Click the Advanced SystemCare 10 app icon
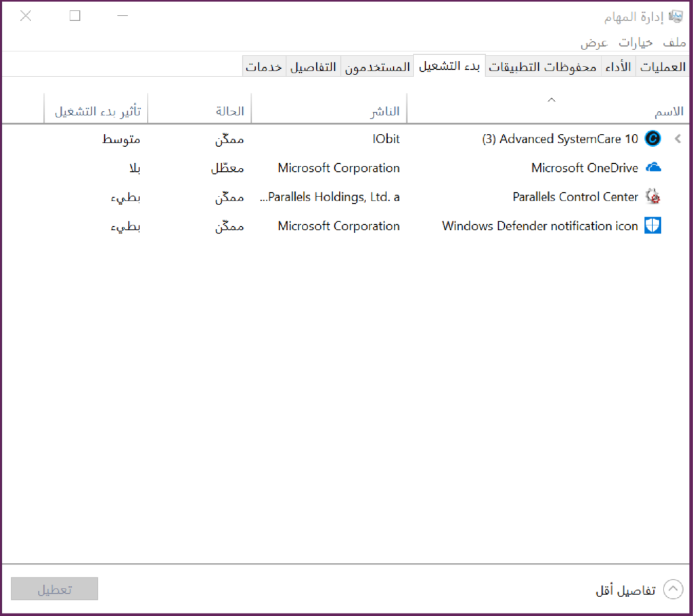Viewport: 693px width, 616px height. 652,138
